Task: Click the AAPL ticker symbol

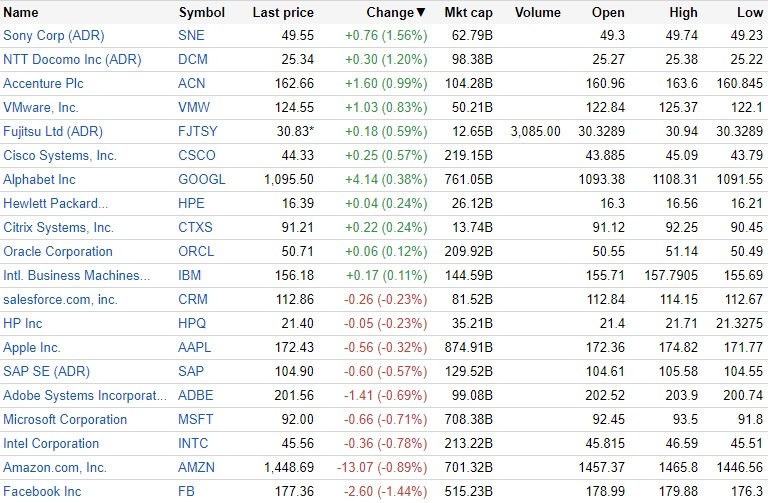Action: tap(194, 347)
